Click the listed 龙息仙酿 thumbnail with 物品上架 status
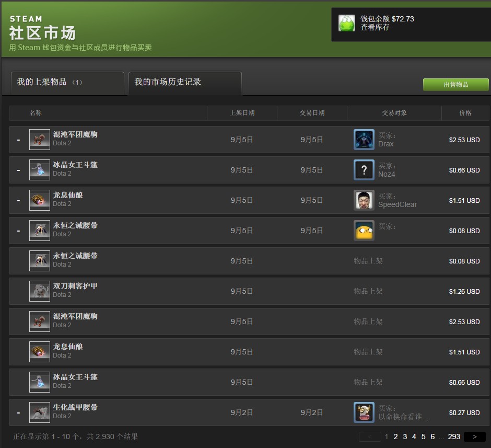Screen dimensions: 491x448 click(40, 352)
